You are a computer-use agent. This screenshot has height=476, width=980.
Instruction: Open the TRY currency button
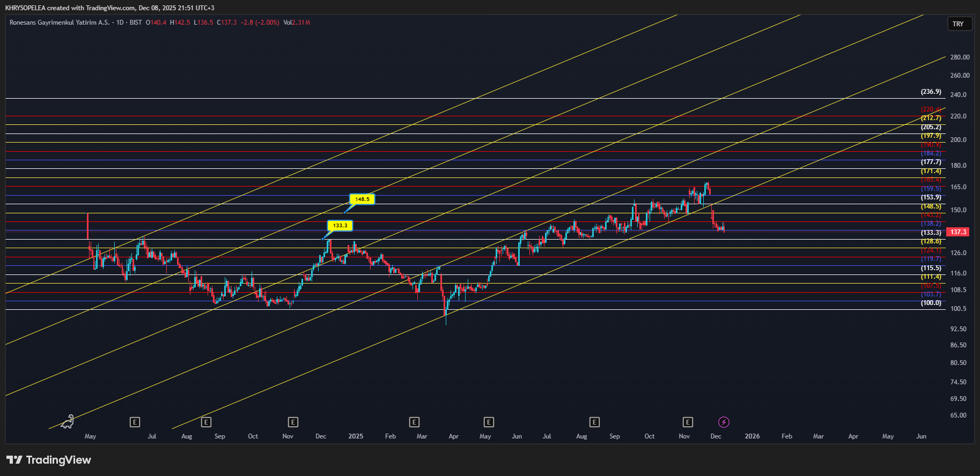pyautogui.click(x=959, y=24)
